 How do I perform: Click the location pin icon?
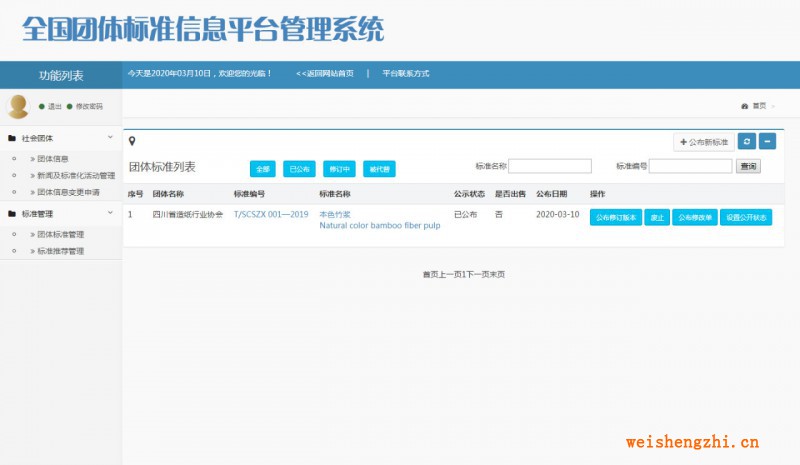click(x=132, y=141)
